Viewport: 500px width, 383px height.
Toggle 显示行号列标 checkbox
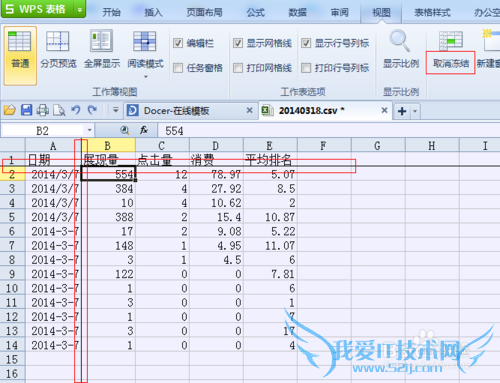click(x=306, y=43)
